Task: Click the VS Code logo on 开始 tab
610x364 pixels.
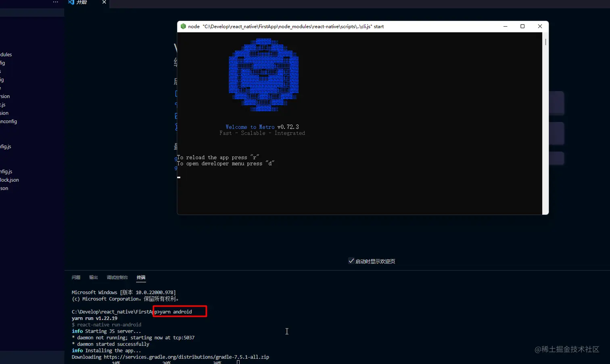Action: pyautogui.click(x=71, y=2)
